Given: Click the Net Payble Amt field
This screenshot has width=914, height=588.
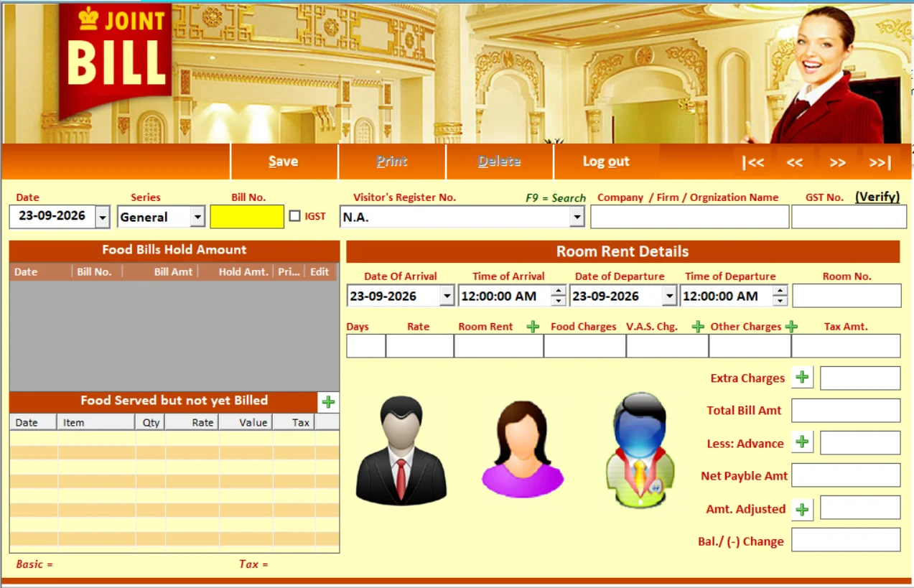Looking at the screenshot, I should coord(846,475).
